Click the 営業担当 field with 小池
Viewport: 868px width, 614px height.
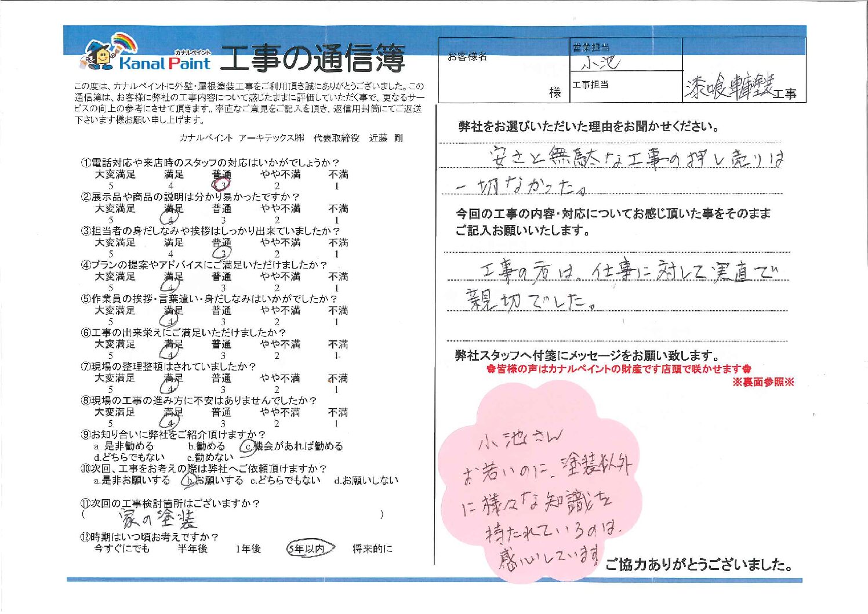pos(626,57)
